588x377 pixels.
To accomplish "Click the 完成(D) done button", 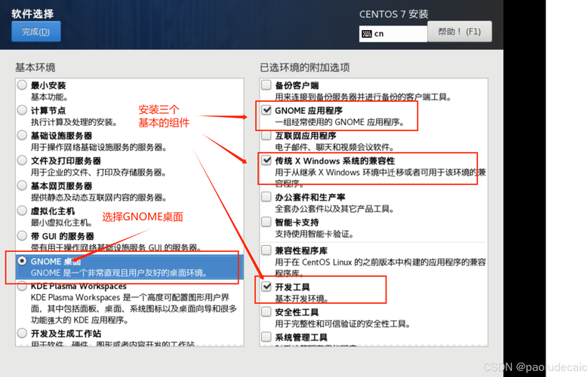I will click(36, 32).
